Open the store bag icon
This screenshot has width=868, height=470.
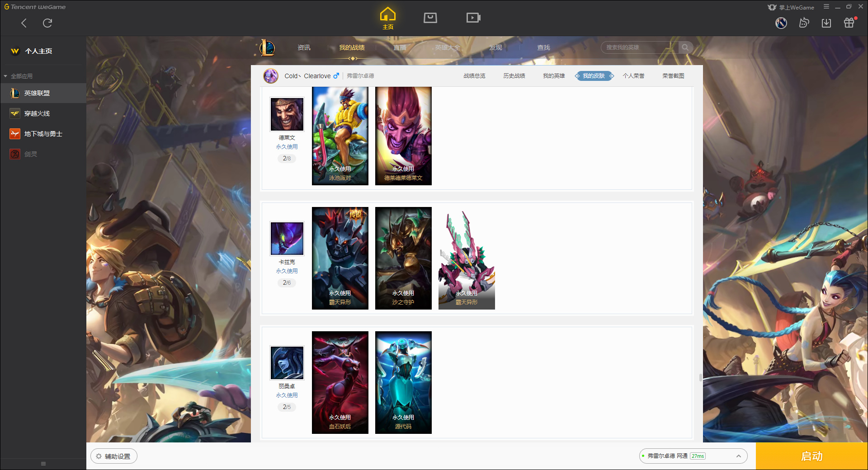click(x=430, y=18)
